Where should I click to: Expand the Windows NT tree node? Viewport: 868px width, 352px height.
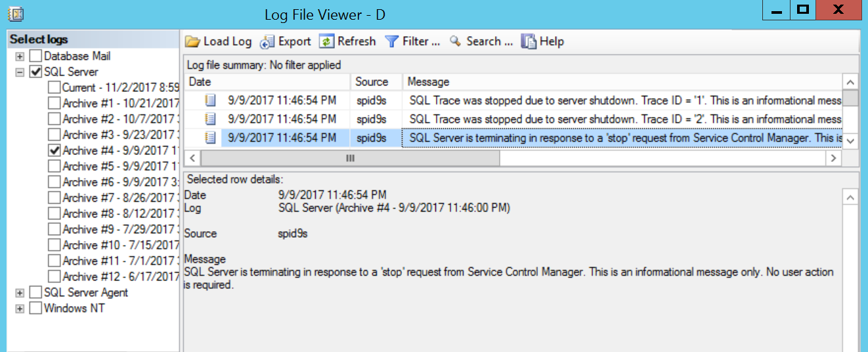click(20, 309)
